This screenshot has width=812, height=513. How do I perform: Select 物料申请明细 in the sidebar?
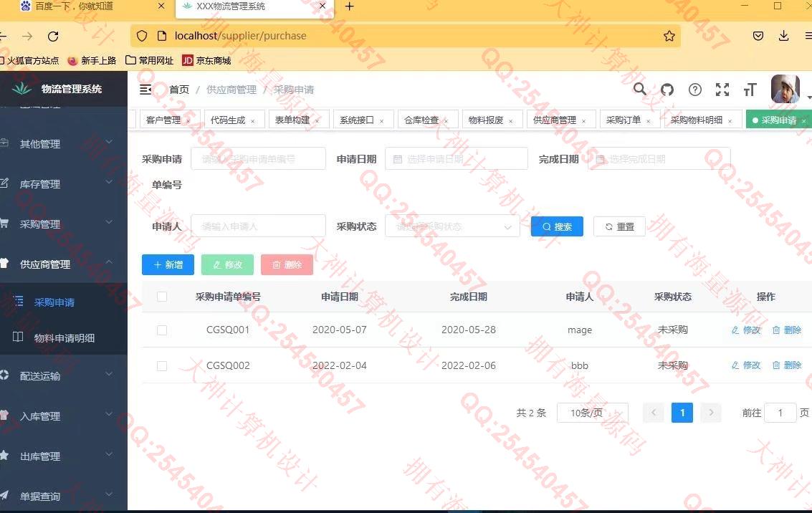[64, 338]
